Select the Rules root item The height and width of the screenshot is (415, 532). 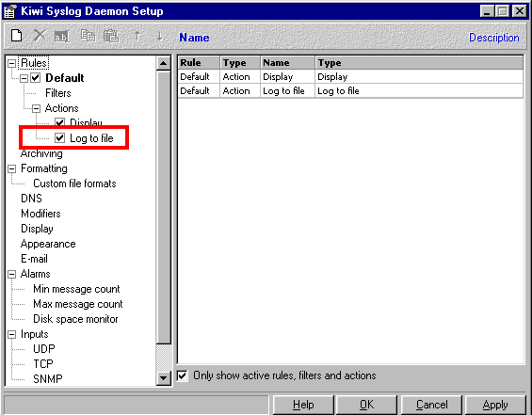[x=34, y=63]
